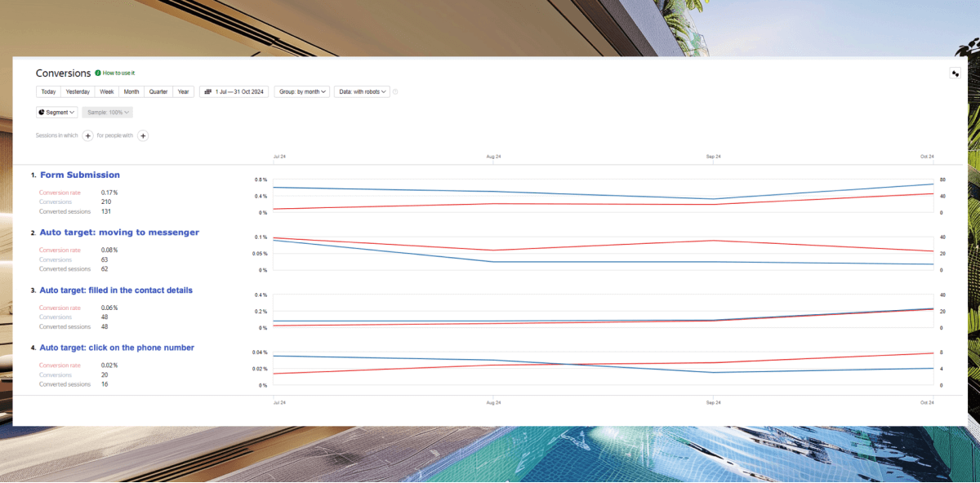This screenshot has height=483, width=980.
Task: Open the Group: by month dropdown
Action: coord(301,92)
